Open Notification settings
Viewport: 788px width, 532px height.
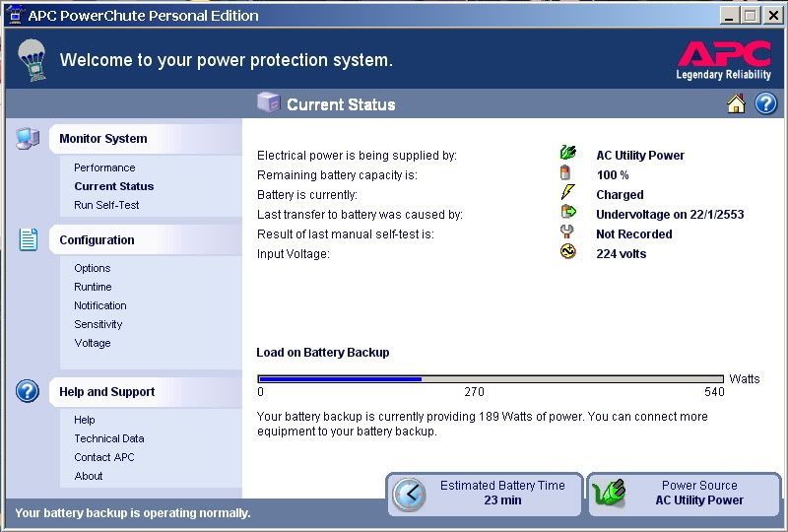(100, 305)
